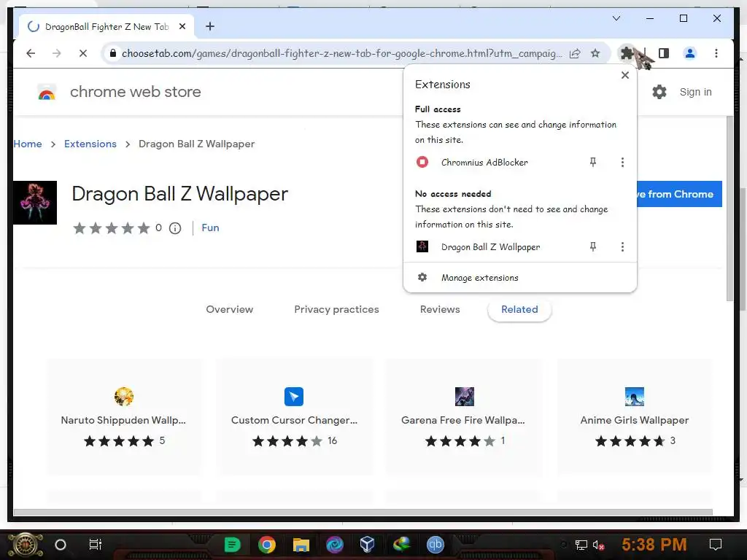Viewport: 747px width, 560px height.
Task: Click the horizontal page scrollbar
Action: click(363, 513)
